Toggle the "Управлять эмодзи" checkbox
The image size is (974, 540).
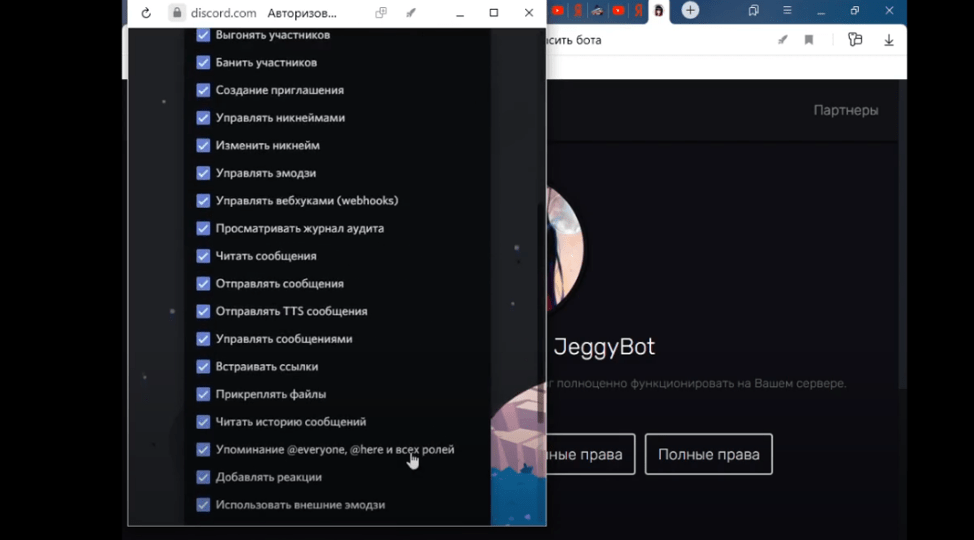pos(203,173)
